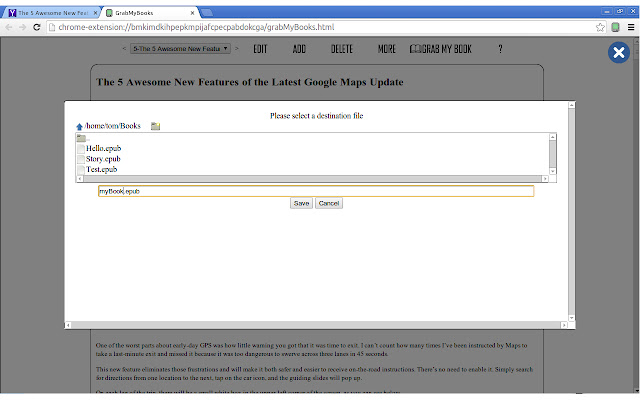Click the browser forward arrow

pyautogui.click(x=22, y=27)
